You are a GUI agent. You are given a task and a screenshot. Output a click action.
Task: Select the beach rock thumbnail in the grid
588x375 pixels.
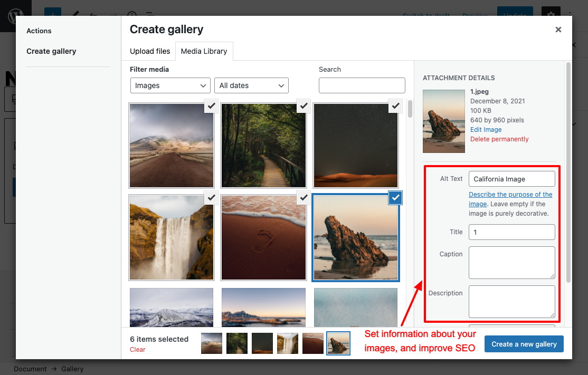(356, 237)
